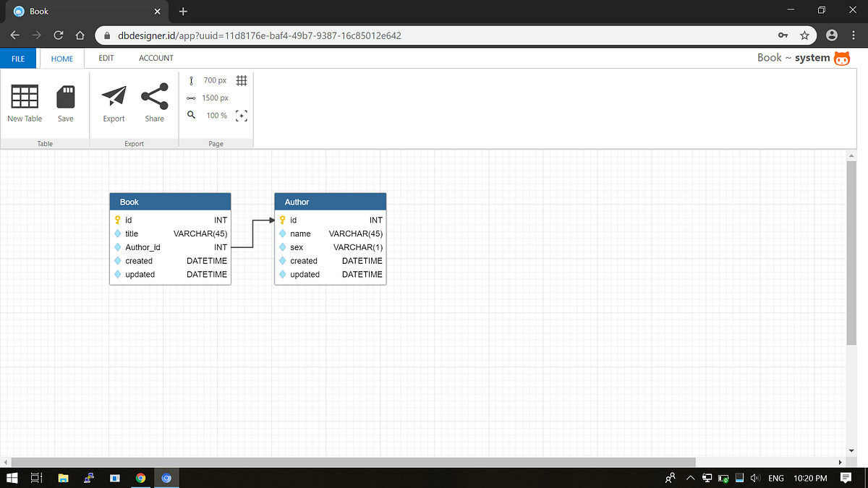Click the Save memory card icon

pos(66,97)
